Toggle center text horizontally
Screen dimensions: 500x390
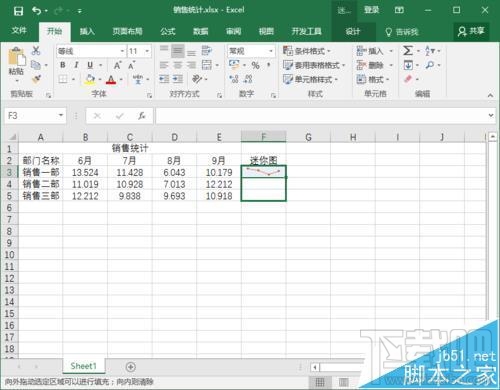(x=178, y=65)
